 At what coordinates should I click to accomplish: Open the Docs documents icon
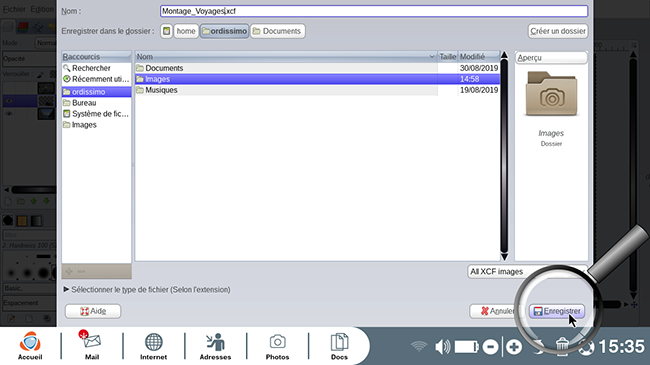click(x=339, y=346)
